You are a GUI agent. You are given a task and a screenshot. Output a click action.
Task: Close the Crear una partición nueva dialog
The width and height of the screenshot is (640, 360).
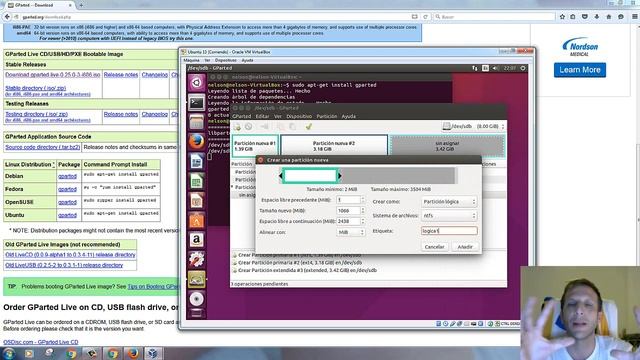(x=260, y=160)
